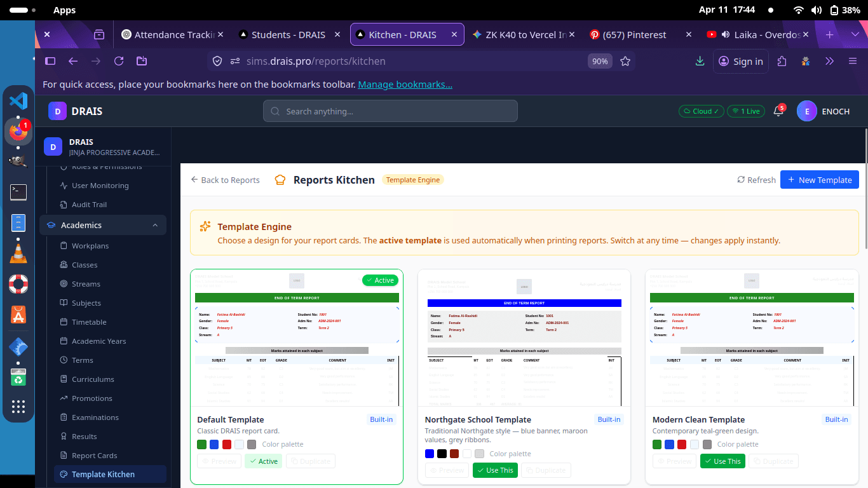Launch VS Code from the dock

pos(18,101)
